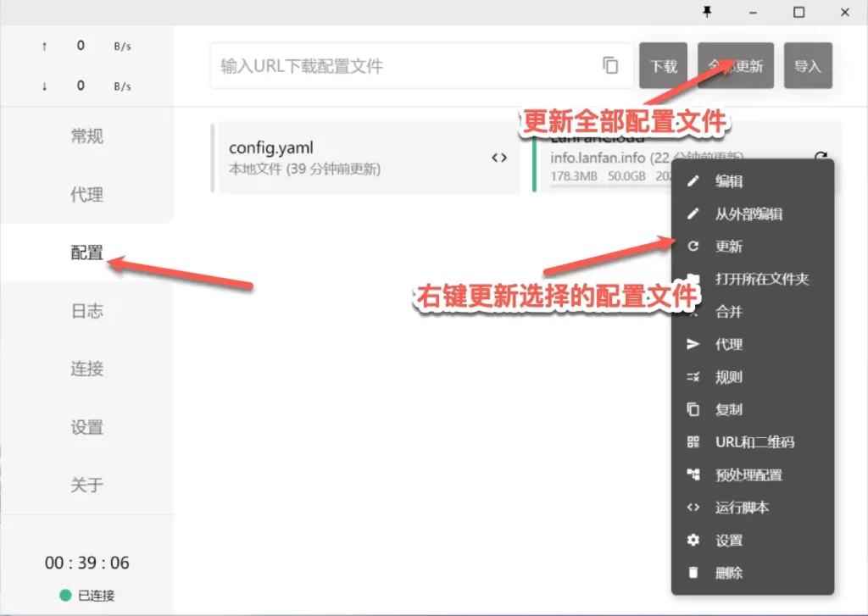Click the trash icon next to 删除
This screenshot has height=616, width=868.
[x=693, y=572]
